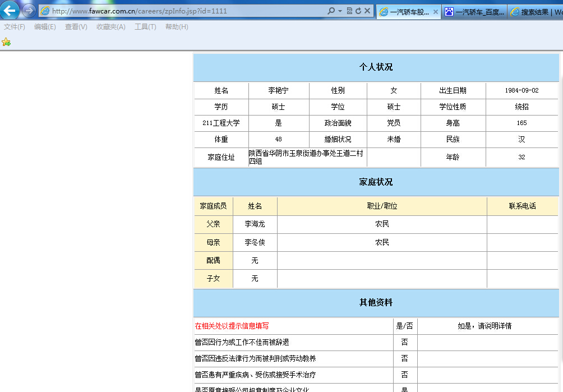The image size is (563, 392).
Task: Click the 家庭住址 label cell
Action: pyautogui.click(x=221, y=157)
